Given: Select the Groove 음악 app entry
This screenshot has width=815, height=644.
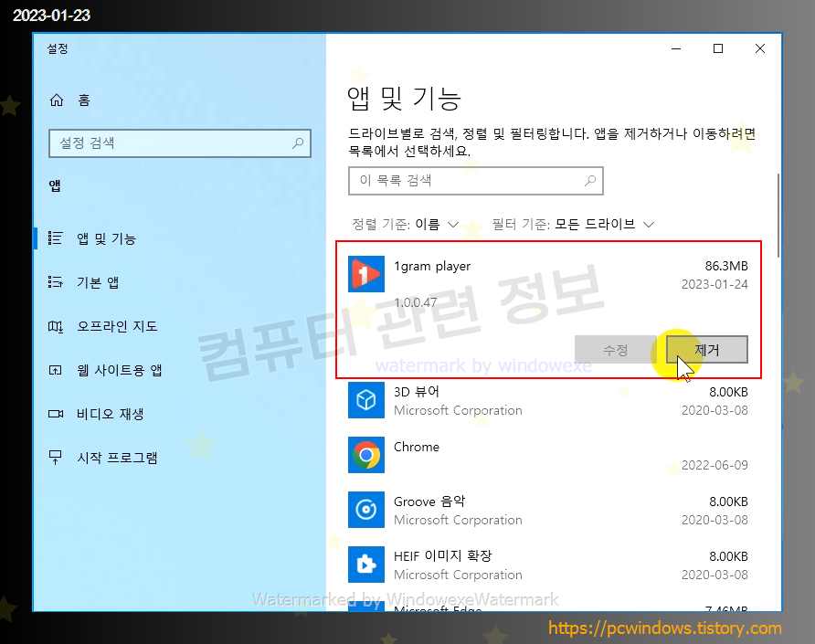Looking at the screenshot, I should [x=548, y=510].
